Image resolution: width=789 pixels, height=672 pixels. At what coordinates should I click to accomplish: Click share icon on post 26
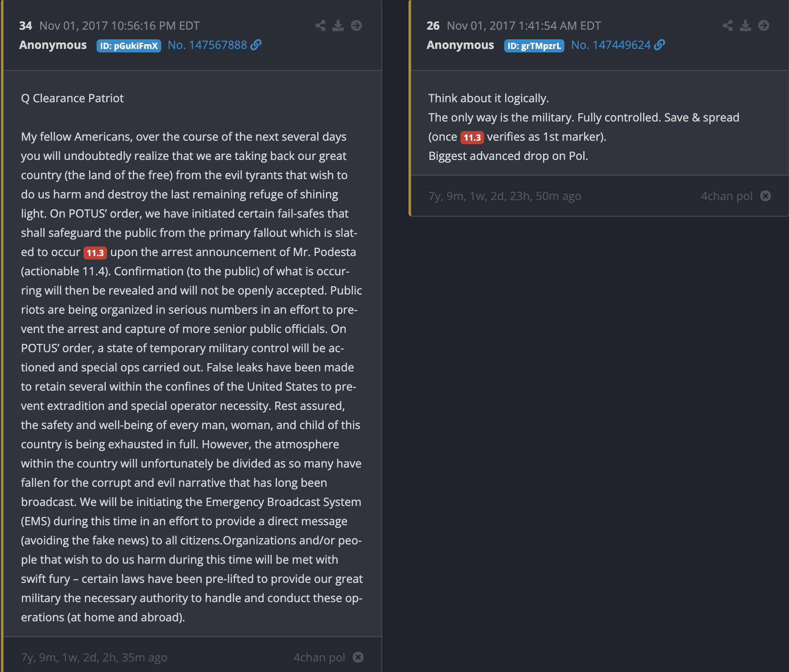tap(728, 26)
